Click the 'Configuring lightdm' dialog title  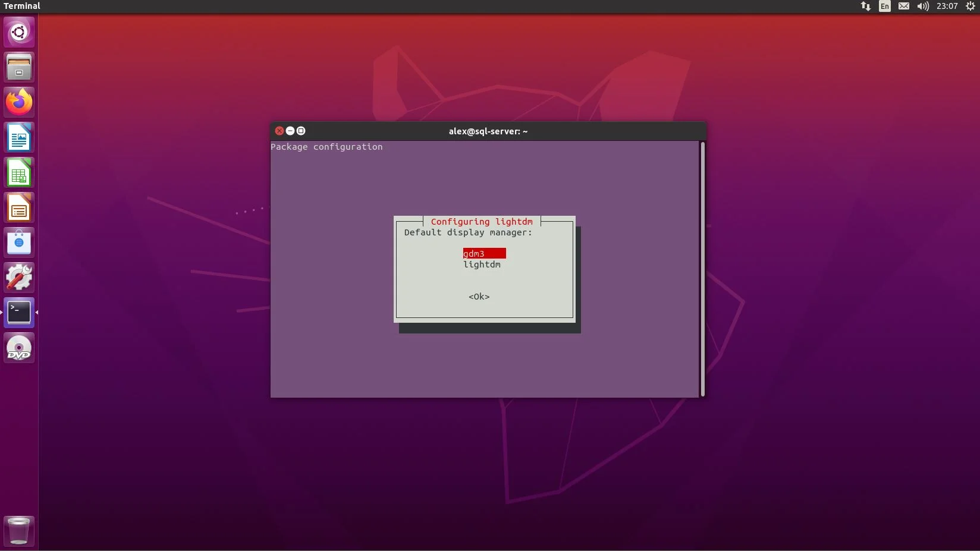[482, 222]
